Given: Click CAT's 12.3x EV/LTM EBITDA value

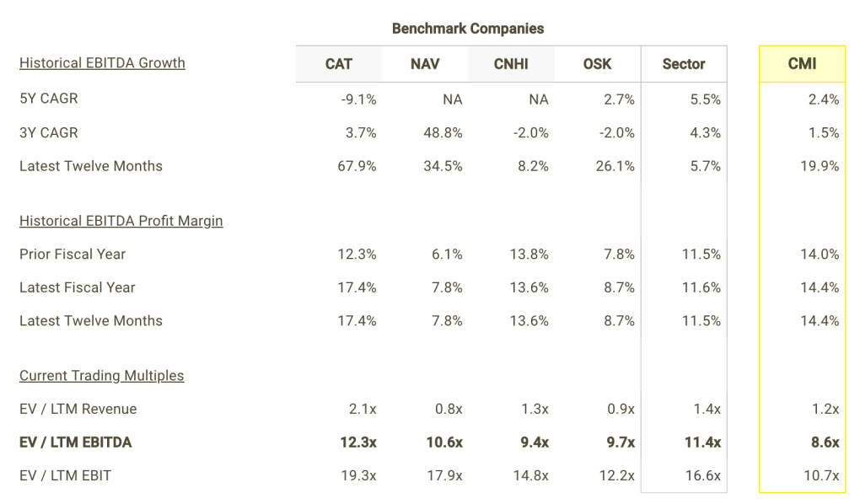Looking at the screenshot, I should click(358, 442).
